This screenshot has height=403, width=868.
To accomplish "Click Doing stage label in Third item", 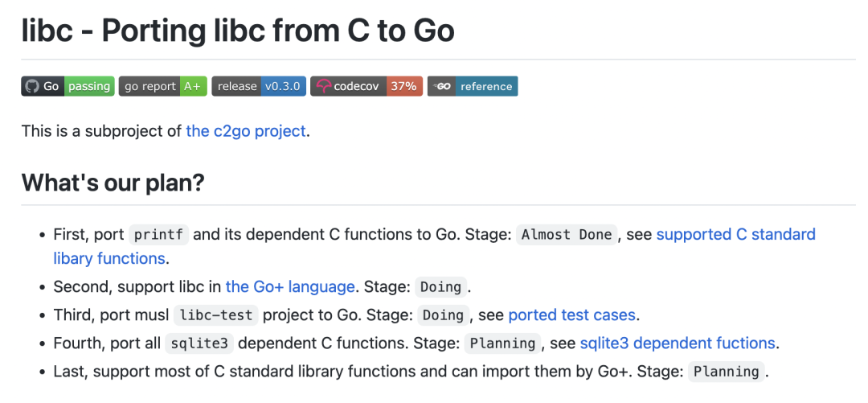I will 444,315.
